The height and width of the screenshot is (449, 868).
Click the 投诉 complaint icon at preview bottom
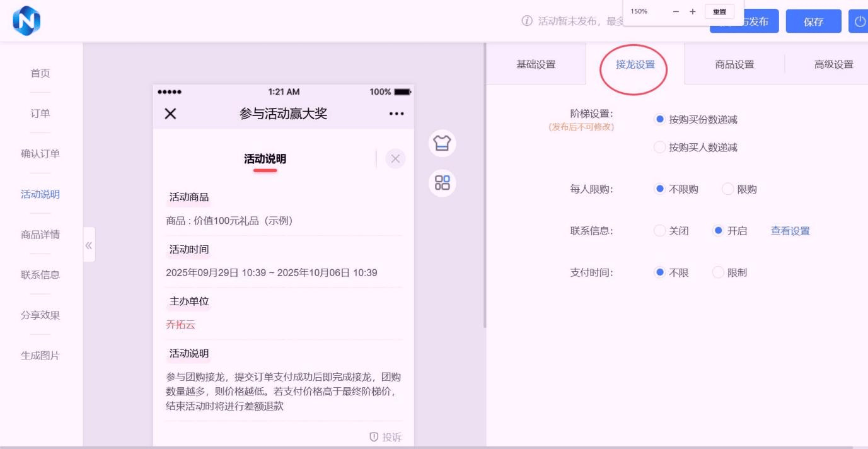(x=385, y=436)
